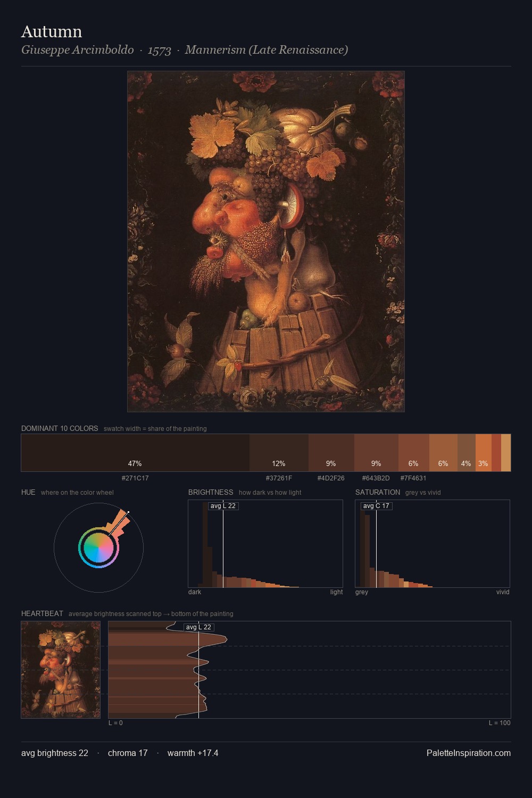Click the 'L = 0' axis label
The height and width of the screenshot is (798, 532).
click(x=115, y=722)
